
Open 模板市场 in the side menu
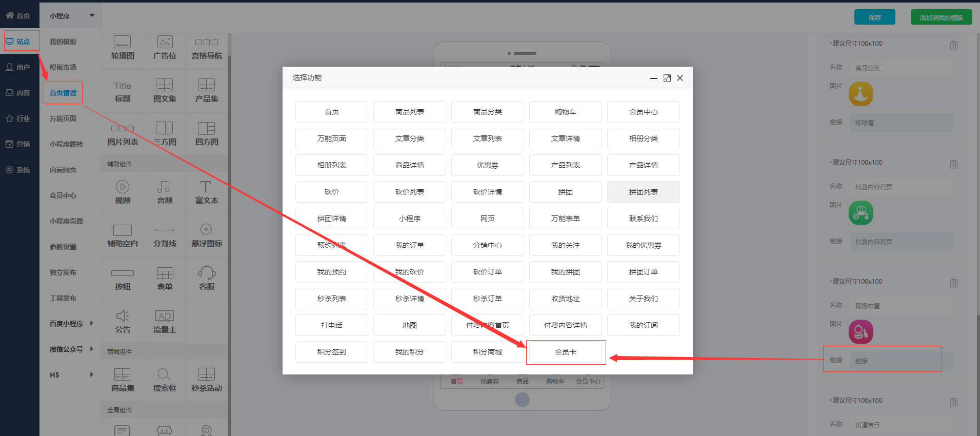pos(63,67)
